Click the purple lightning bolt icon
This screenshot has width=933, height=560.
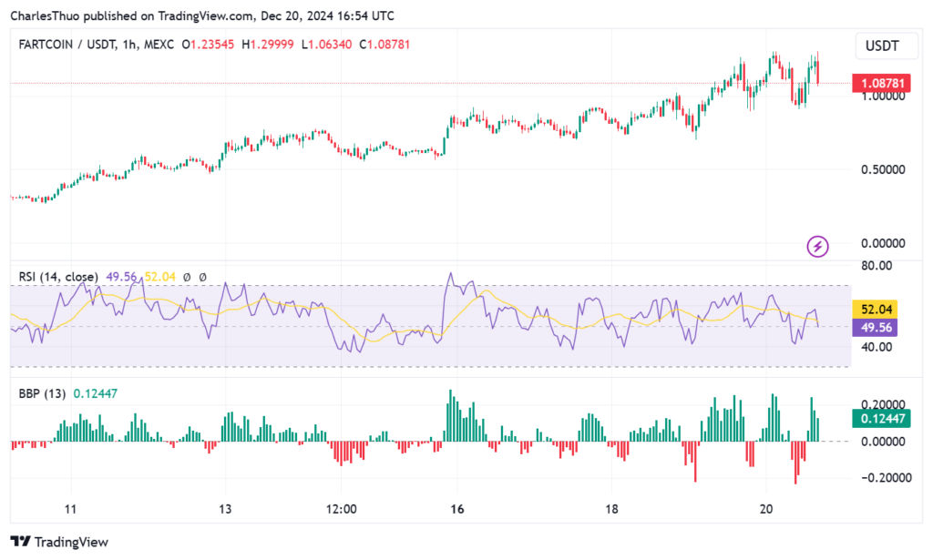817,246
